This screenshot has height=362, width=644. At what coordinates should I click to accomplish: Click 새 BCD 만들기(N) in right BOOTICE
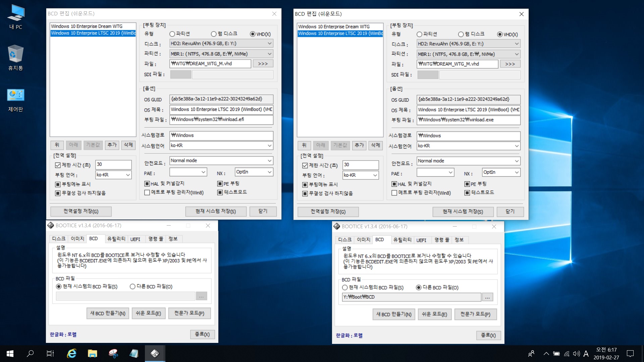394,314
